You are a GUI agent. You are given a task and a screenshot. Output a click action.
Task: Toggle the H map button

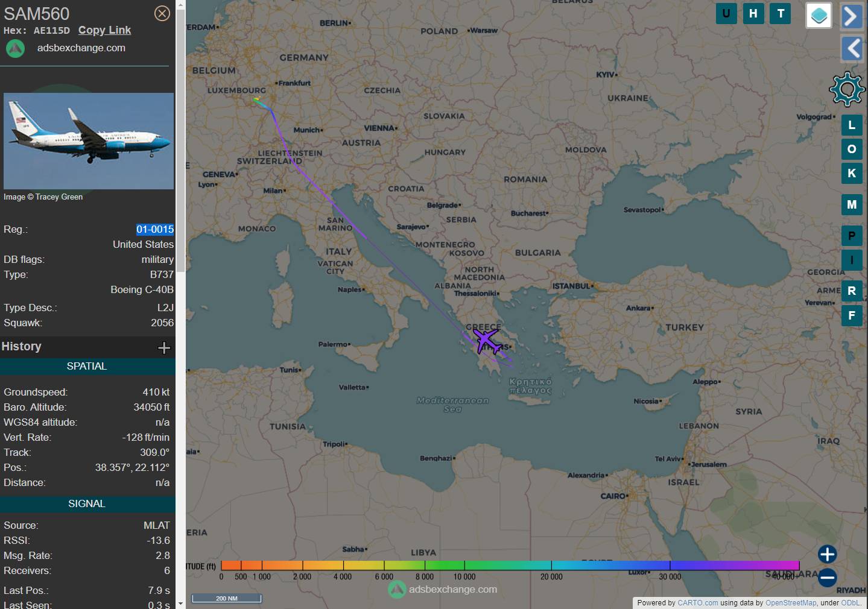[x=753, y=13]
